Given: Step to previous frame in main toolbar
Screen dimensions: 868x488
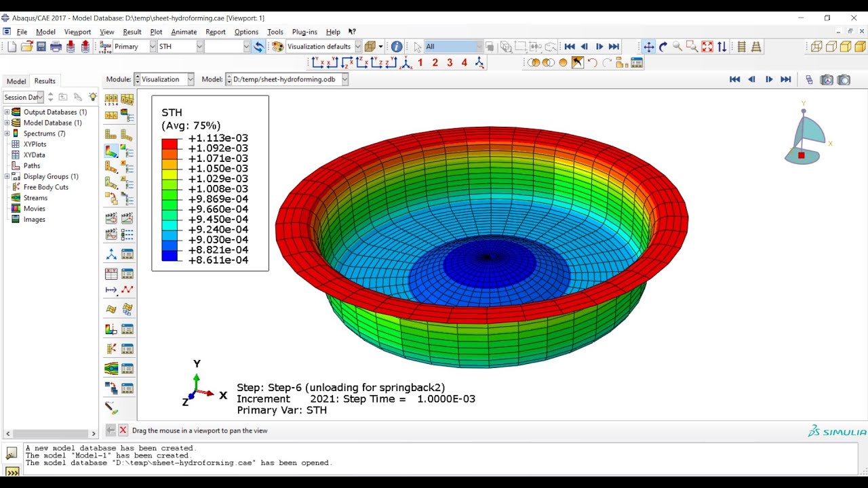Looking at the screenshot, I should coord(585,47).
